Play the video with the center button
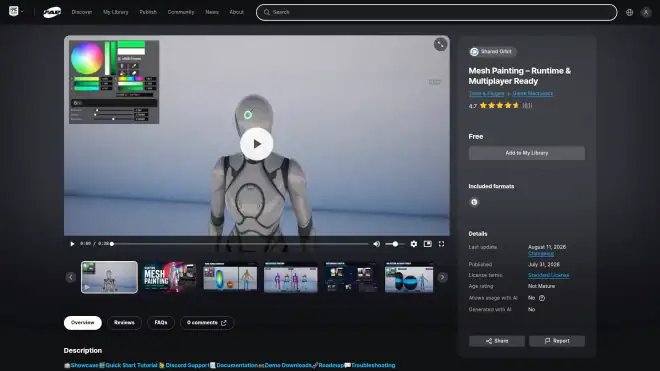 (256, 144)
